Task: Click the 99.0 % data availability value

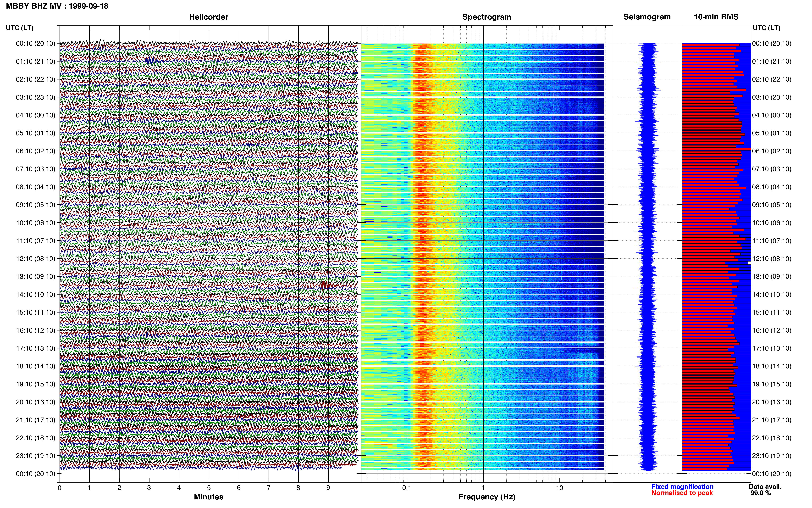Action: click(761, 493)
